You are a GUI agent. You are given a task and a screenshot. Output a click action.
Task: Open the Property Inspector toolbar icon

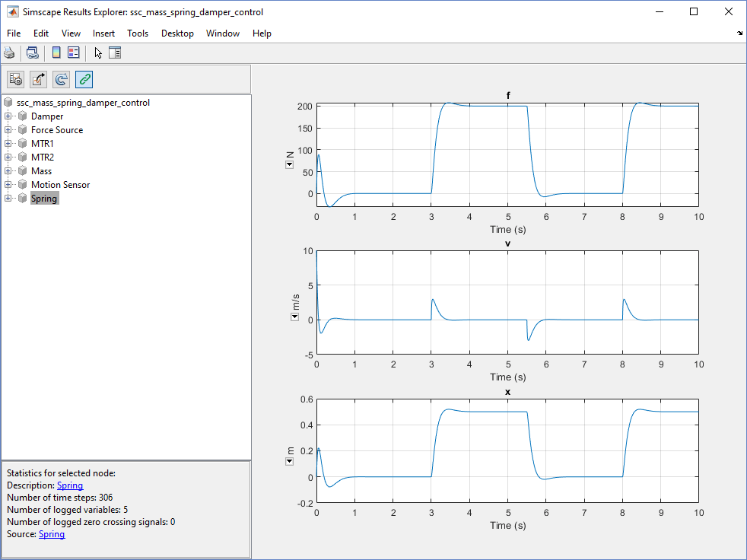(115, 52)
